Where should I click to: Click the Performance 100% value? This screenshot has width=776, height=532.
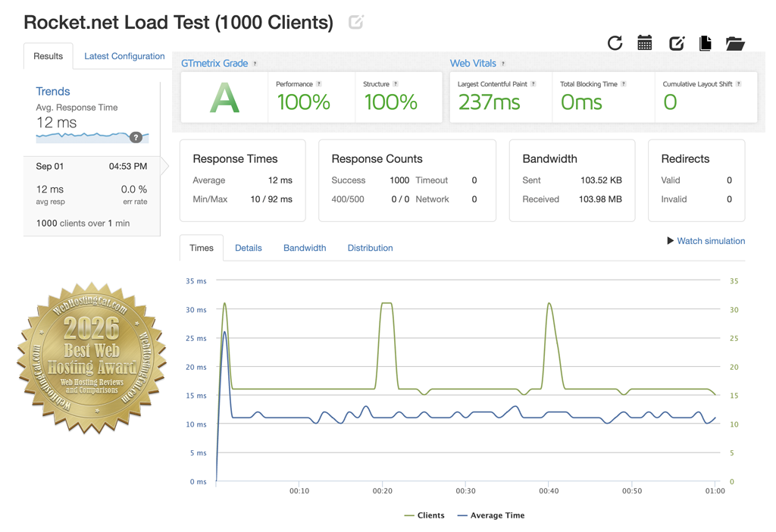[x=303, y=102]
